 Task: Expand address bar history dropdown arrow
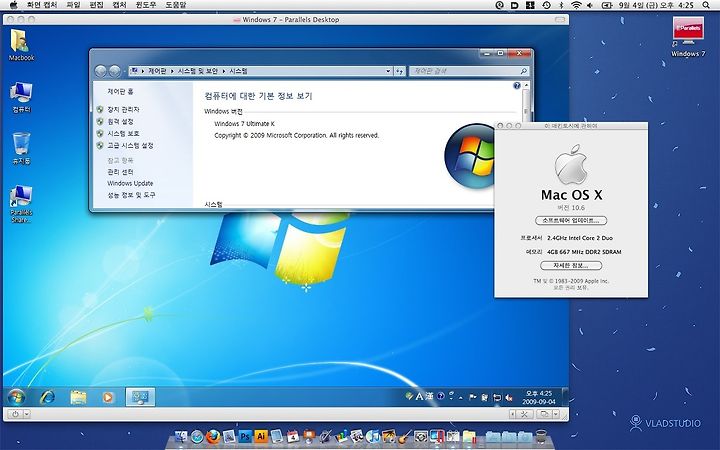(x=388, y=71)
